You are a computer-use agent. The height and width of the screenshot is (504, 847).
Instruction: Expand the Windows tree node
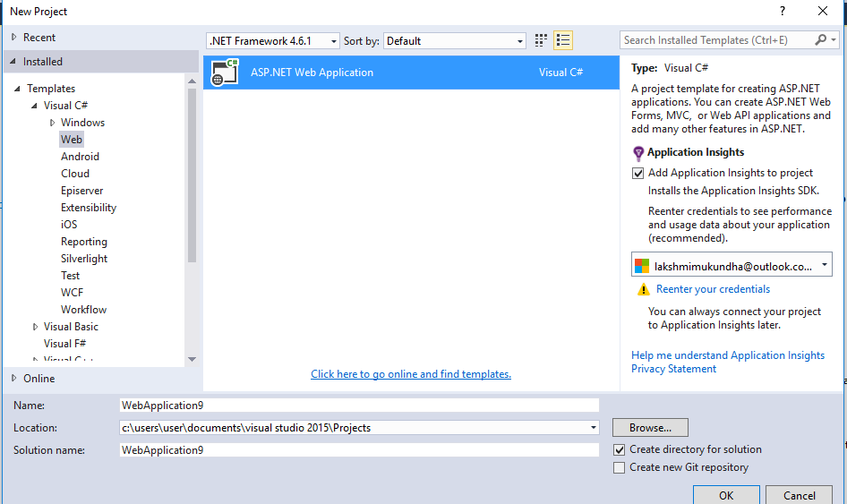(x=53, y=123)
